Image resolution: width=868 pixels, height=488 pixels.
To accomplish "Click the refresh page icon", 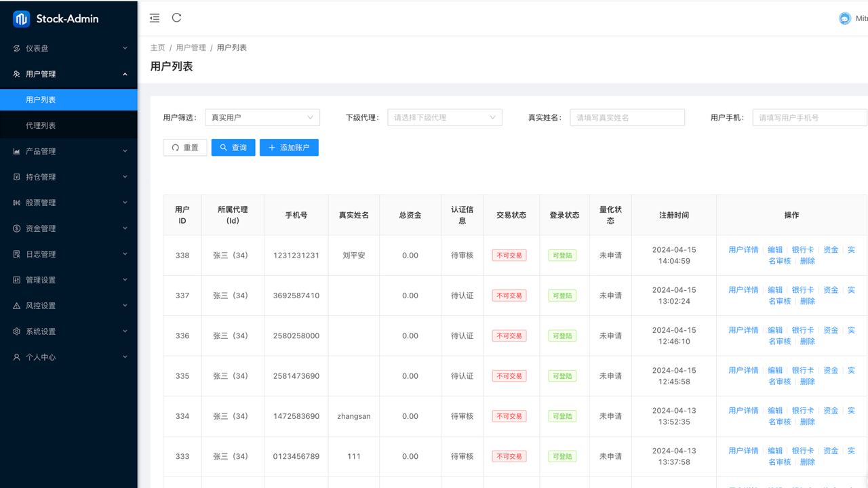I will tap(177, 18).
